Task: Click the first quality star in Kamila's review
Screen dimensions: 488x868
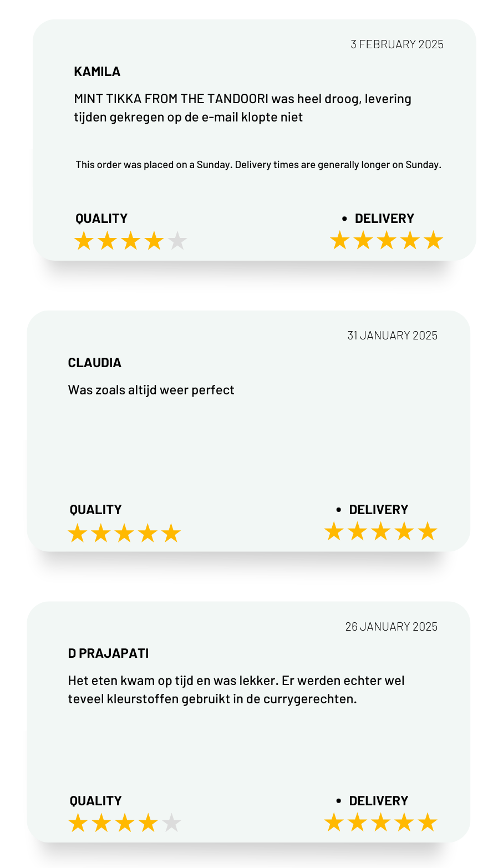Action: pos(84,241)
